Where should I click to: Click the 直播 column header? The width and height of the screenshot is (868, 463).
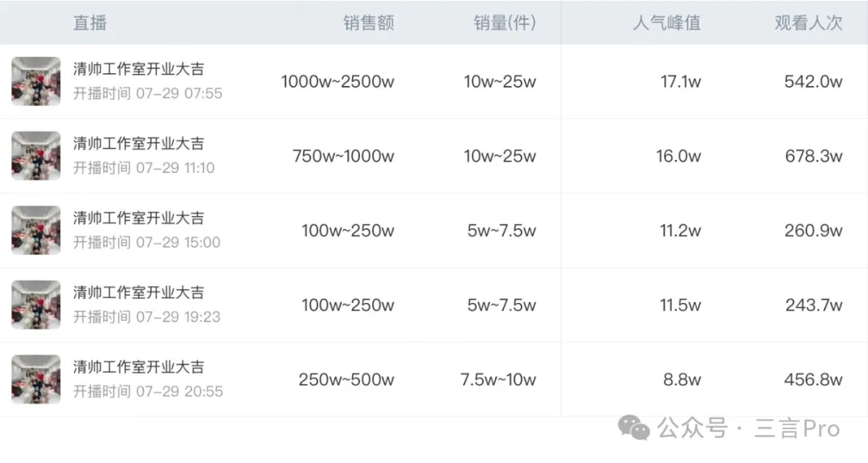[89, 23]
